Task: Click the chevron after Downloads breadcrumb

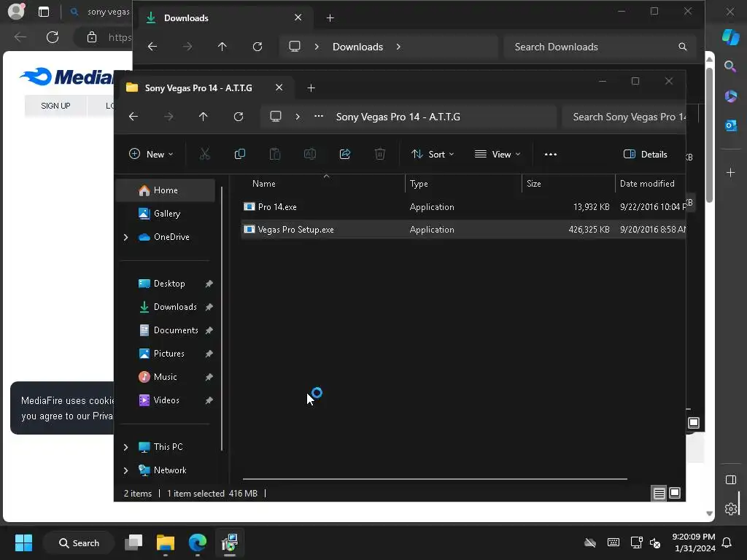Action: point(398,47)
